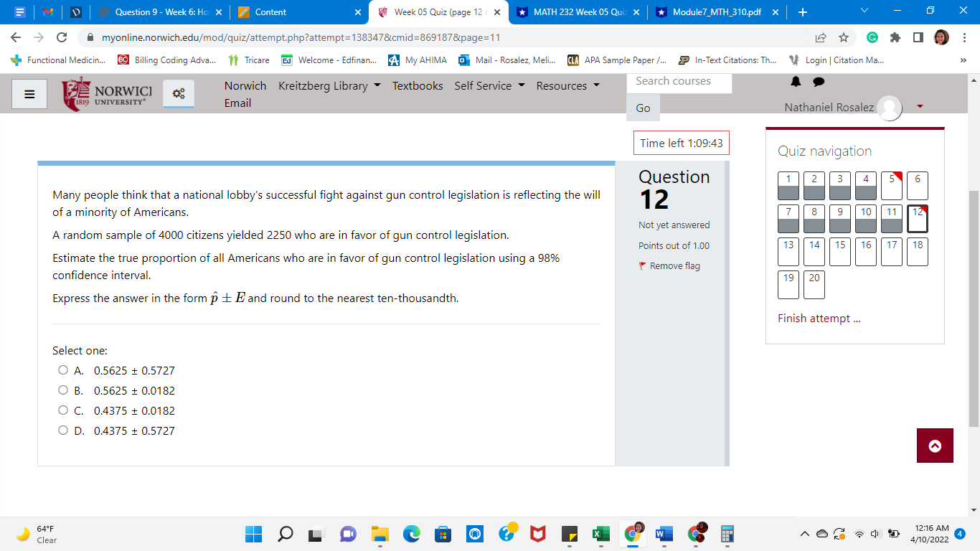Open the notifications bell icon
This screenshot has width=980, height=551.
pos(795,83)
